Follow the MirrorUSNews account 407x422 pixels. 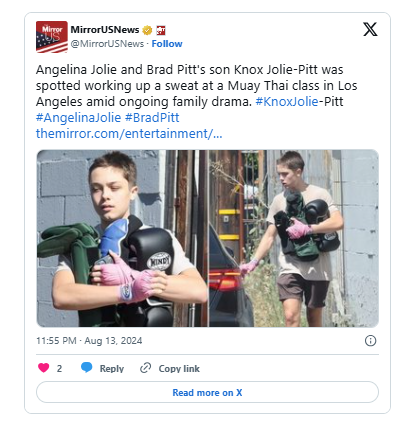[167, 44]
